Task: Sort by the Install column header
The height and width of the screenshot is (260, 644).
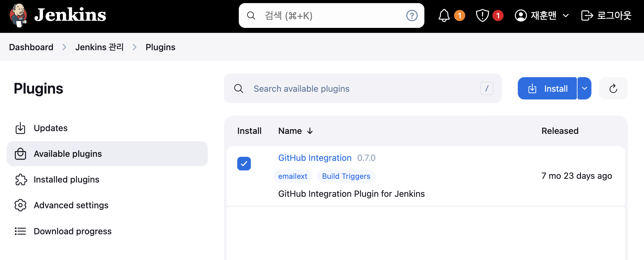Action: point(249,131)
